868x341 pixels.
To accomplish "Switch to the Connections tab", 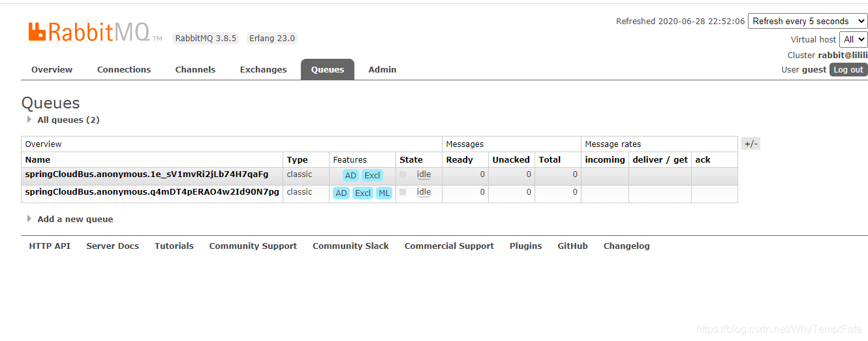I will click(124, 70).
